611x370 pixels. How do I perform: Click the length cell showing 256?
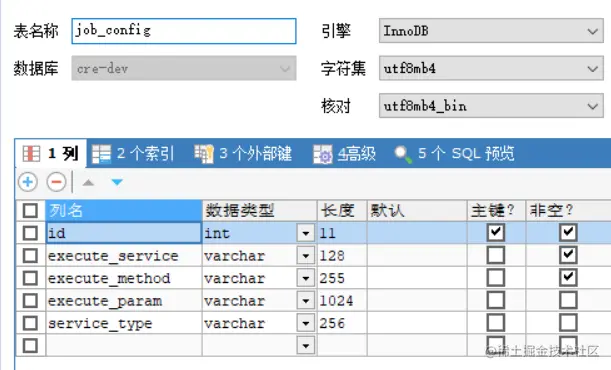click(342, 323)
